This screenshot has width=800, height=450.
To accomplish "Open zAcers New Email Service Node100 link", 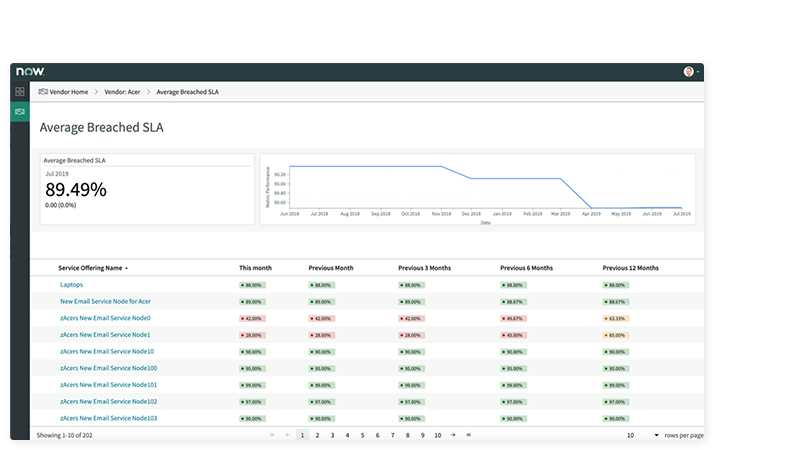I will point(108,368).
